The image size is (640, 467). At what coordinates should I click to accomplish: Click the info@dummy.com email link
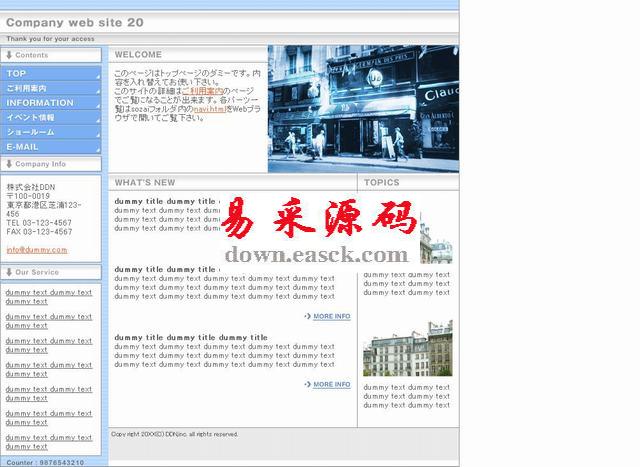[x=37, y=250]
